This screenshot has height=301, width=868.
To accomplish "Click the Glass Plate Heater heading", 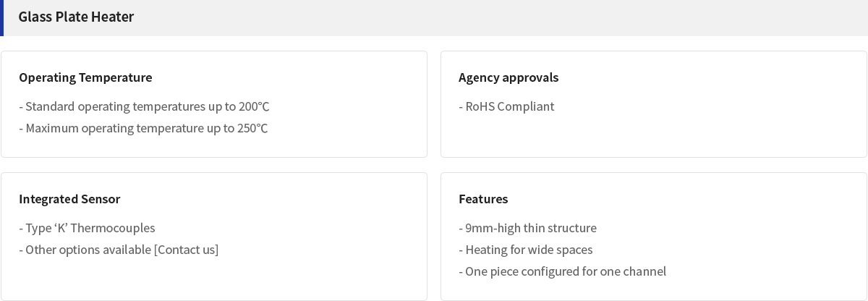I will pos(76,17).
